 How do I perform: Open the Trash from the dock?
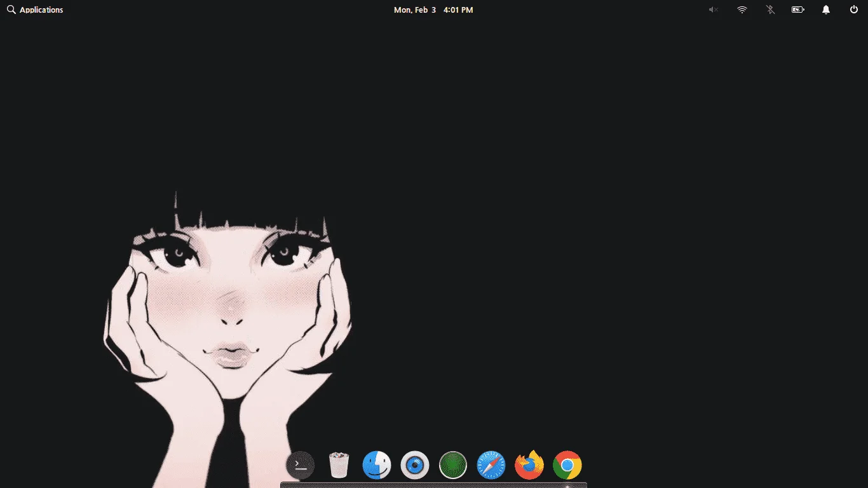click(x=339, y=465)
